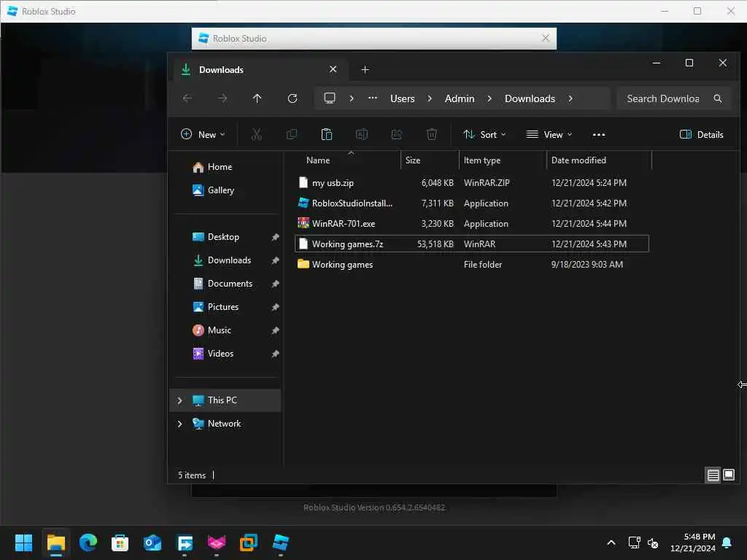Image resolution: width=747 pixels, height=560 pixels.
Task: Open the VirtualBox-style cube taskbar icon
Action: tap(248, 542)
